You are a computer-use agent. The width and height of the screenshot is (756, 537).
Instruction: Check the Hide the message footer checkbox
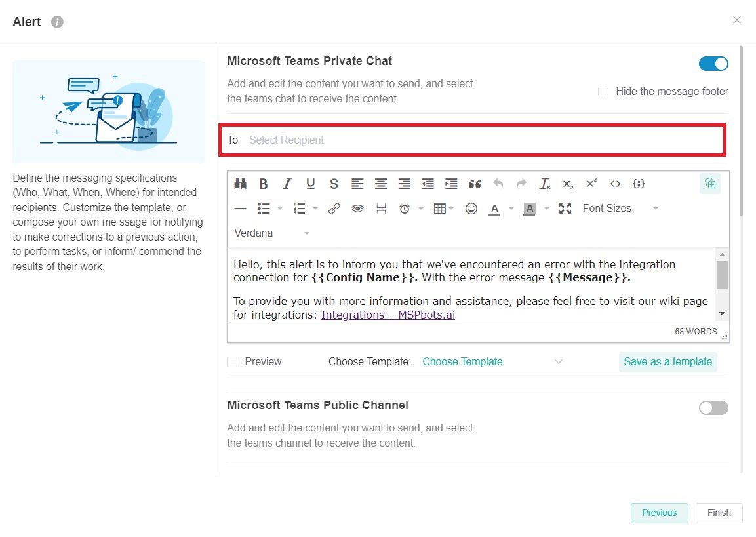(x=603, y=92)
